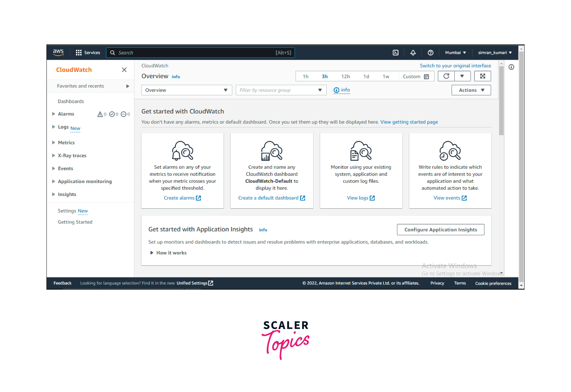Close the CloudWatch navigation sidebar
Image resolution: width=571 pixels, height=392 pixels.
click(x=124, y=70)
